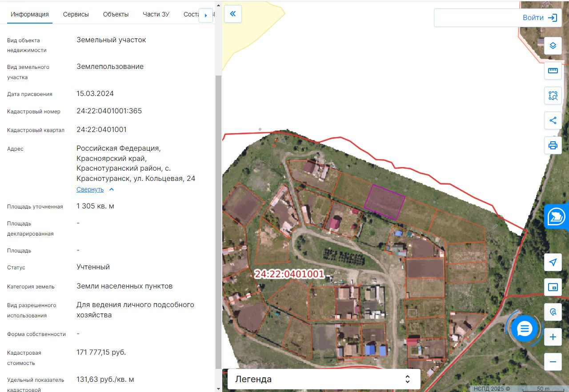This screenshot has width=569, height=392.
Task: Toggle the overview mini-map tool
Action: pos(553,287)
